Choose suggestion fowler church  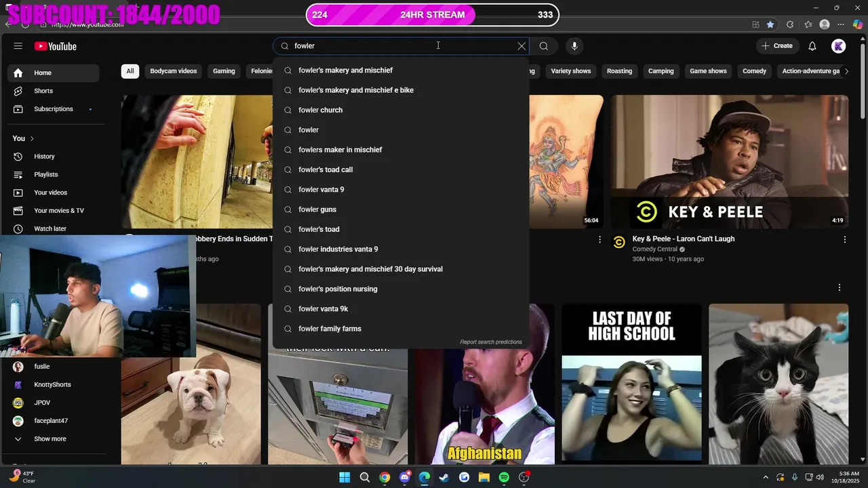point(401,110)
